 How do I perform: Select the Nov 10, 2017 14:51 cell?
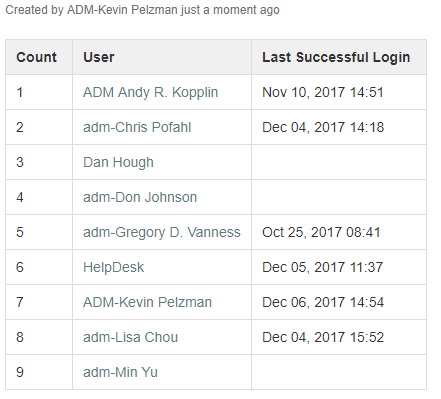(x=339, y=92)
